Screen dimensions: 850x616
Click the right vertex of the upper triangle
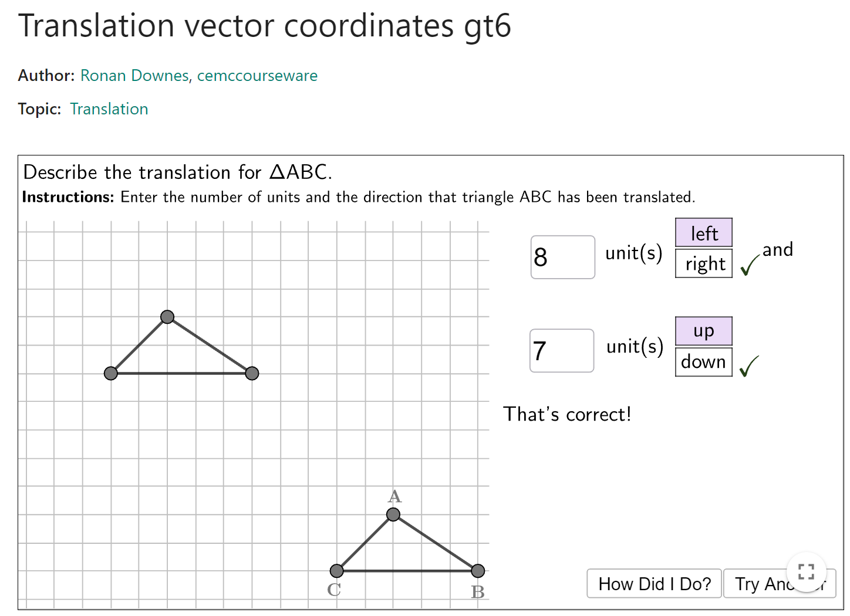pos(252,373)
